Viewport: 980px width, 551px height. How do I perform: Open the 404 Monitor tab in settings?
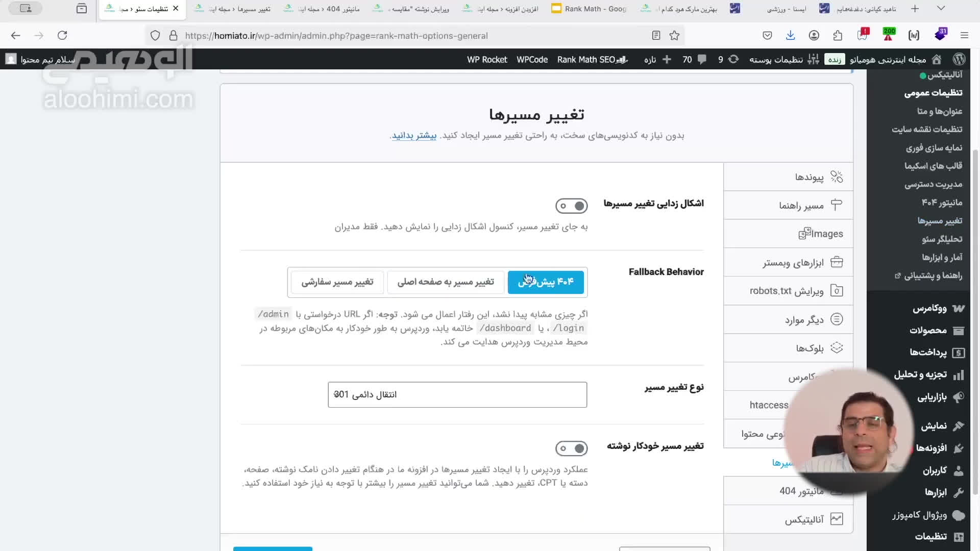[x=788, y=491]
